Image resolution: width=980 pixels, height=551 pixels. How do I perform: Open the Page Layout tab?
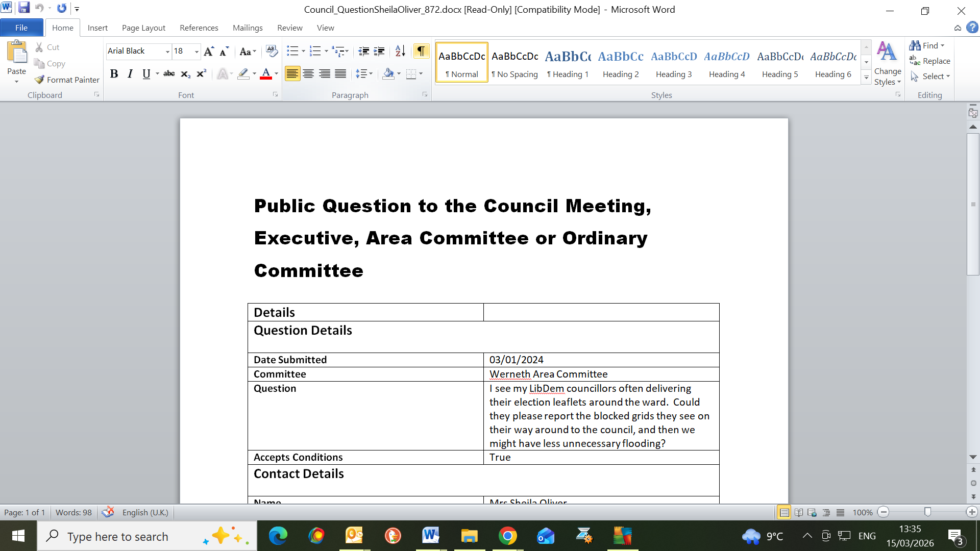click(143, 28)
